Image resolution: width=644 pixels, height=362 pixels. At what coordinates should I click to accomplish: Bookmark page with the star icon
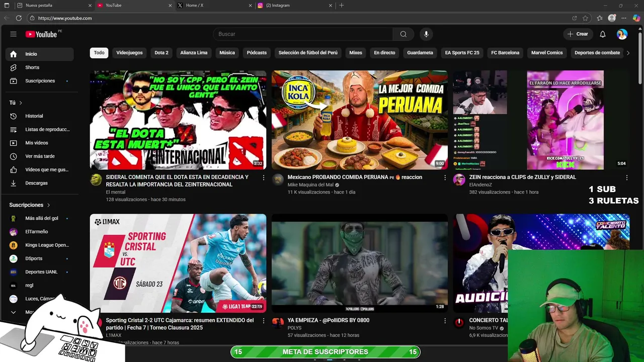coord(585,18)
